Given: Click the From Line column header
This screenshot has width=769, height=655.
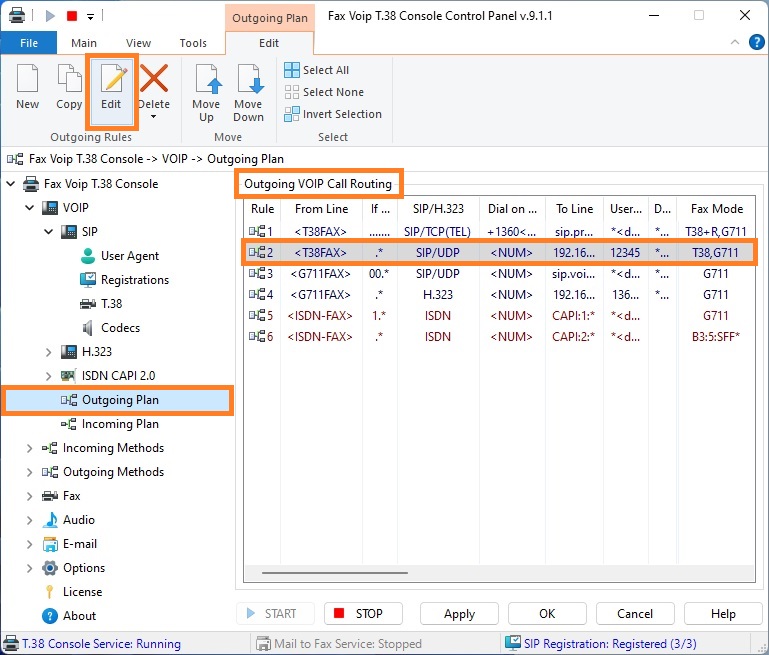Looking at the screenshot, I should (321, 209).
